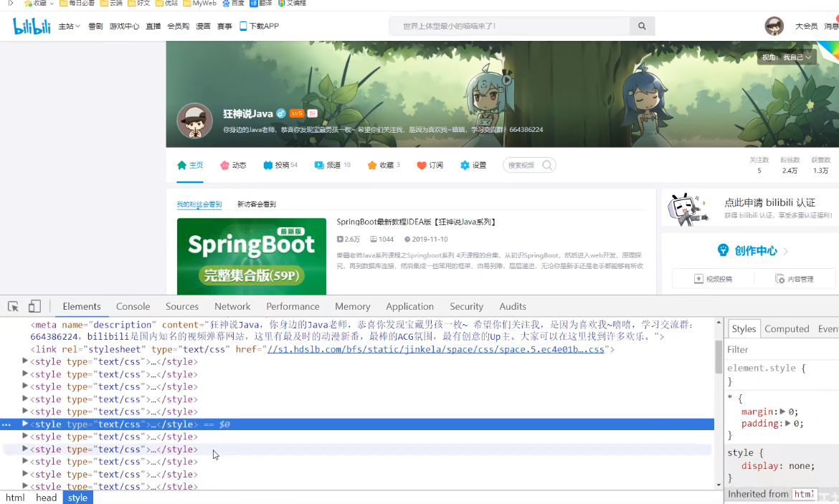Expand the highlighted style element arrow

(x=24, y=424)
